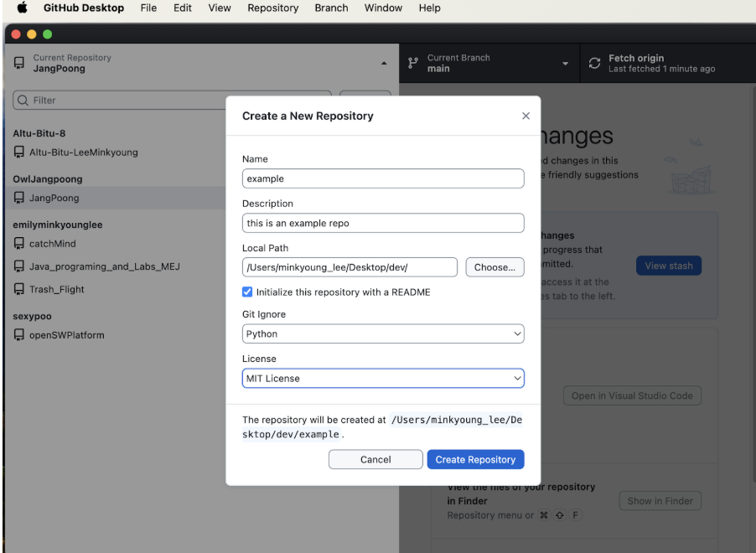
Task: Collapse the Current Repository dropdown arrow
Action: pos(384,63)
